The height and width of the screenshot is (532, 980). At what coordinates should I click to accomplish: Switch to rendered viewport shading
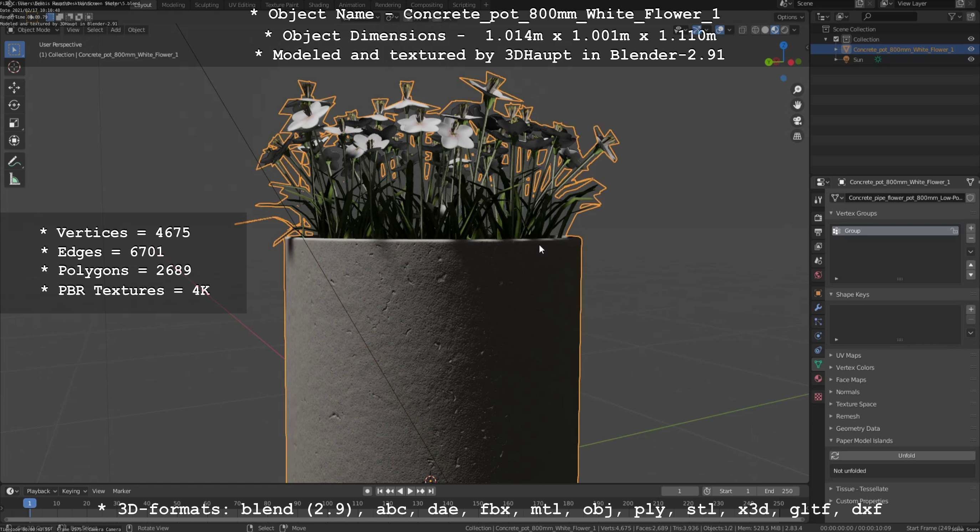[785, 30]
